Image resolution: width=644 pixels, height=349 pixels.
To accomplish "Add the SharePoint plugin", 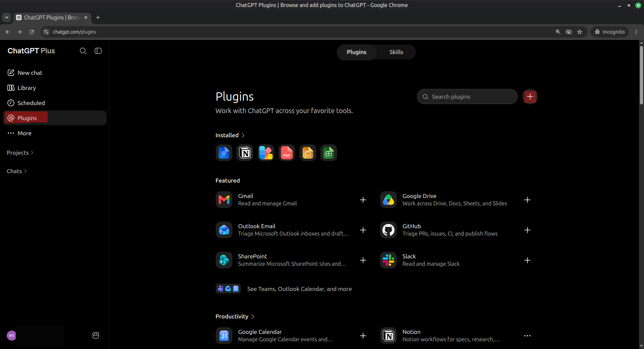I will [363, 260].
